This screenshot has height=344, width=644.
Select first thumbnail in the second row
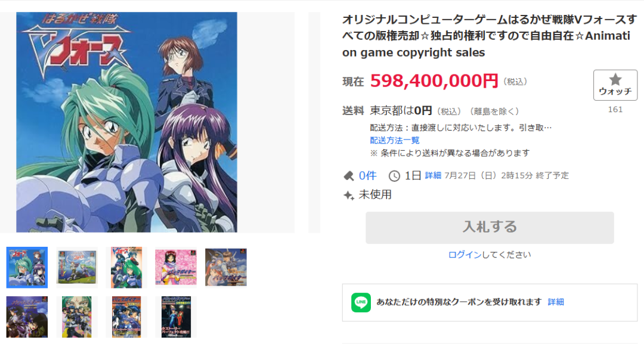(x=27, y=317)
